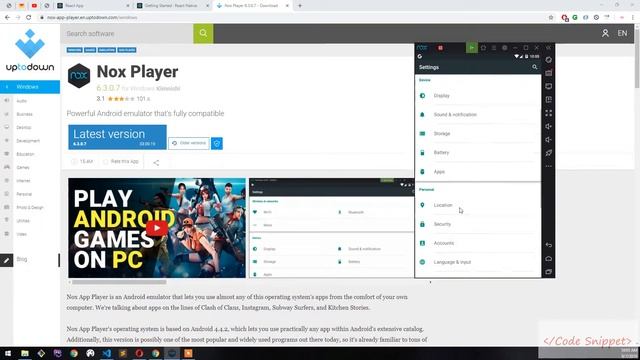Open the Settings screenshot thumbnail in gallery

coord(331,228)
